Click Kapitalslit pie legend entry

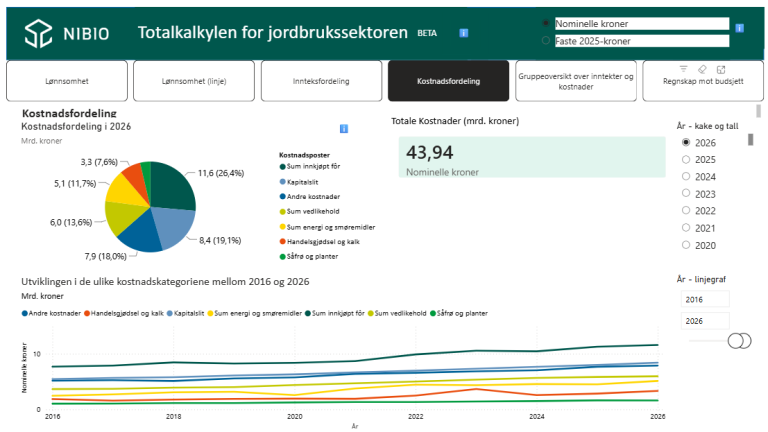coord(299,182)
